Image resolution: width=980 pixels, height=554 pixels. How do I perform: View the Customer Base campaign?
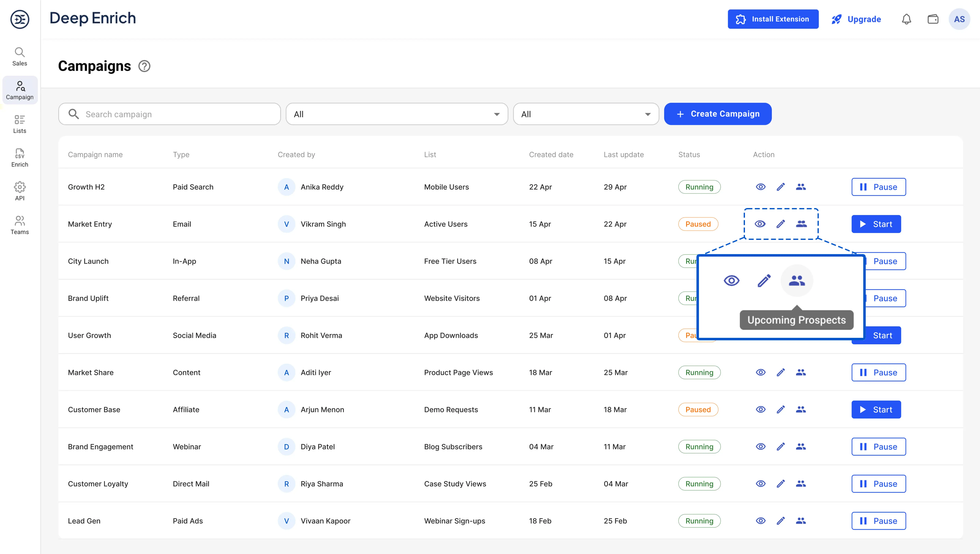coord(761,409)
